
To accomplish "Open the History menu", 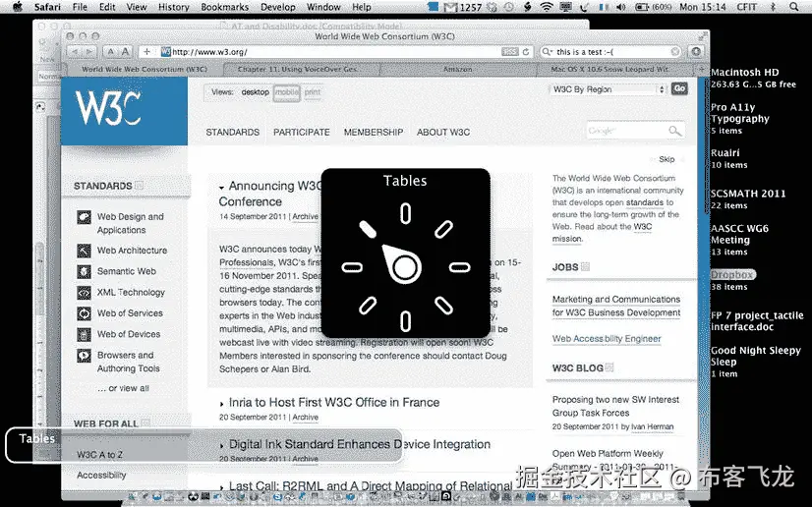I will pos(173,7).
